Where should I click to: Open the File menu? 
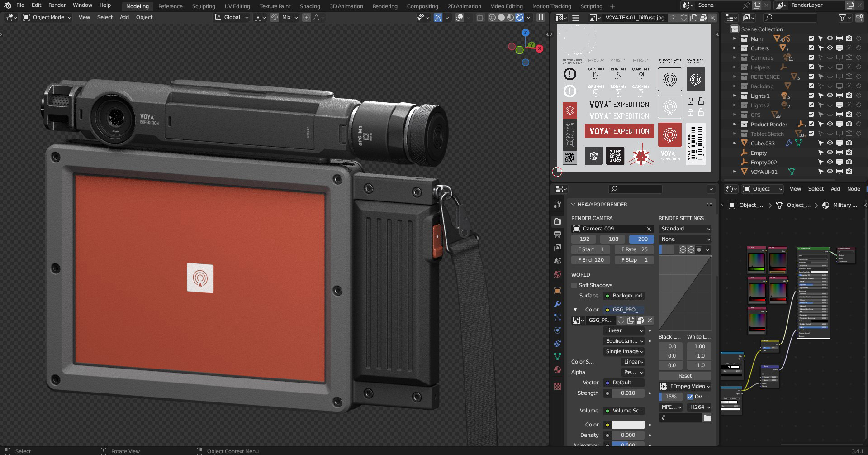(x=20, y=5)
